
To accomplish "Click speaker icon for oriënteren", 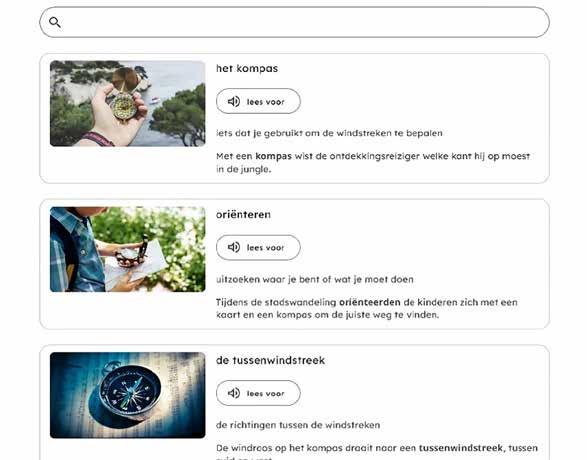I will click(x=234, y=247).
